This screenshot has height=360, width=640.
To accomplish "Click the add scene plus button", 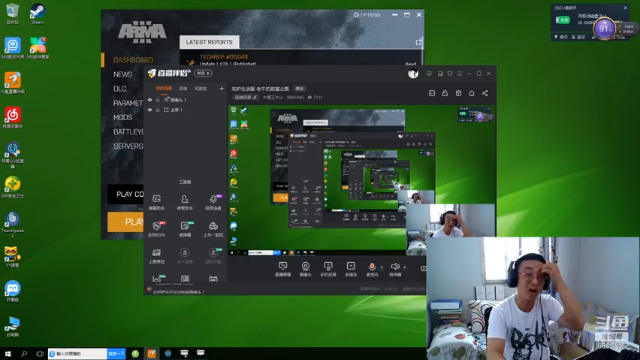I will click(x=221, y=89).
